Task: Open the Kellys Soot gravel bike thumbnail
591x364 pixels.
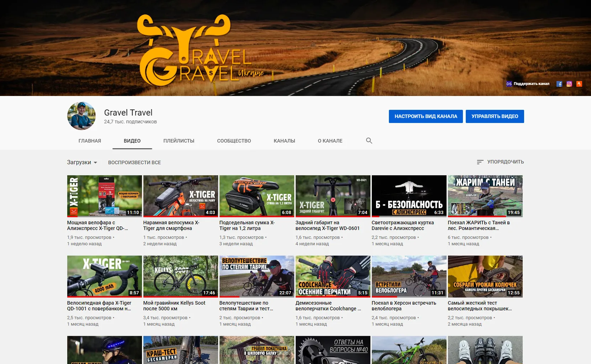Action: click(181, 276)
